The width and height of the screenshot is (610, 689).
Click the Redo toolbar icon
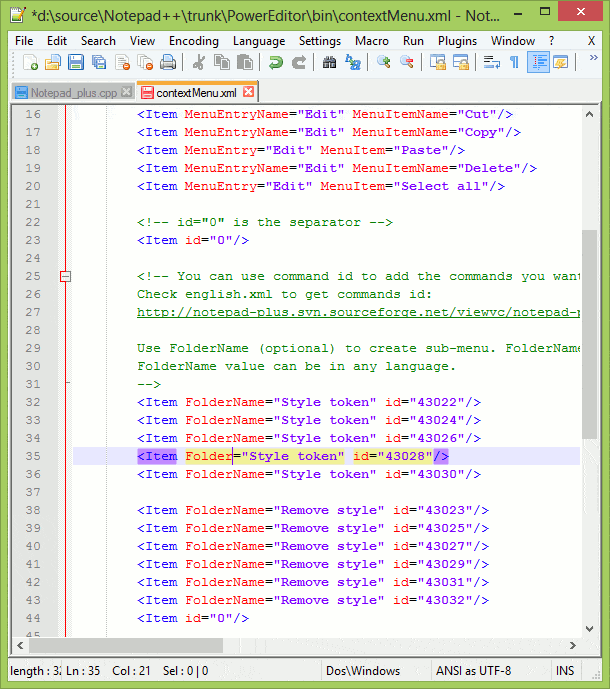[299, 62]
